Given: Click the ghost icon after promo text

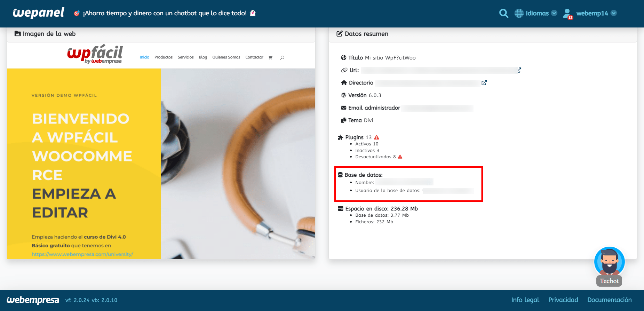Looking at the screenshot, I should [x=253, y=13].
